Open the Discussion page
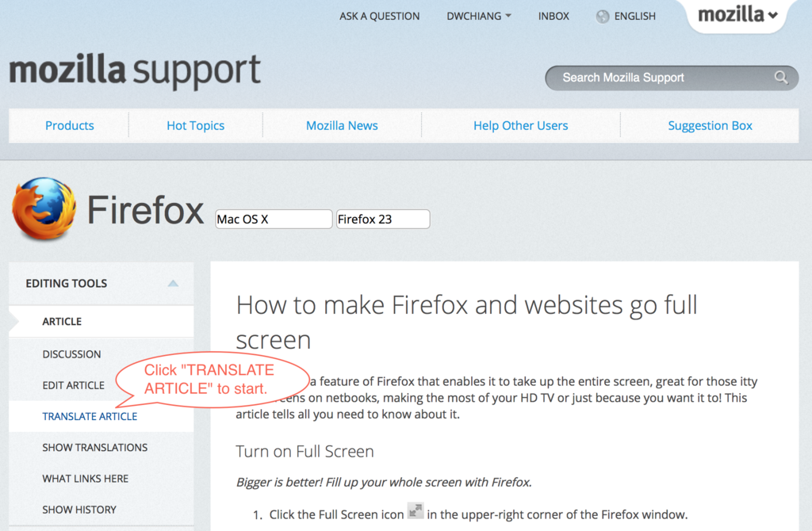The height and width of the screenshot is (531, 812). point(71,354)
